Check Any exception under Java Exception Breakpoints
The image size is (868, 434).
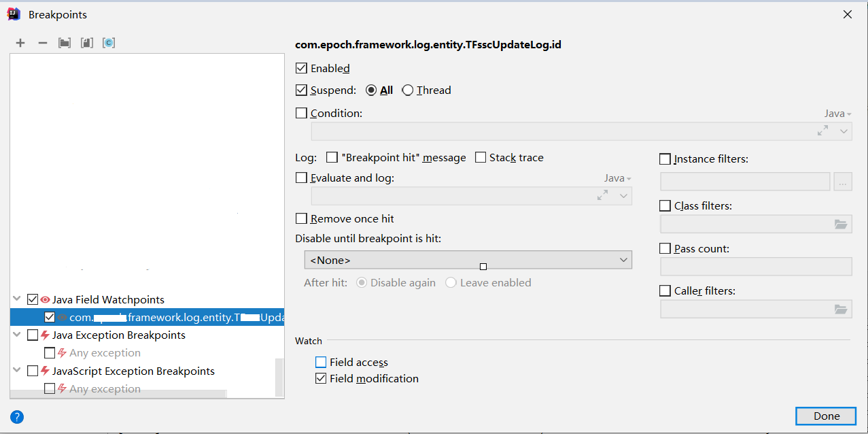49,353
